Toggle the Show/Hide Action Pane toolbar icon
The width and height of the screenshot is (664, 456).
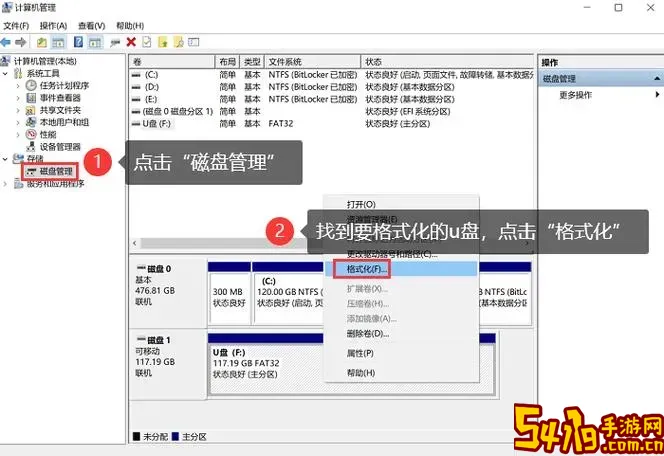pos(95,42)
